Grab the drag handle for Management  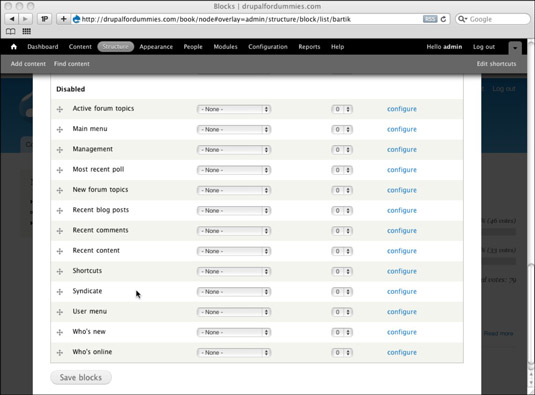point(60,150)
